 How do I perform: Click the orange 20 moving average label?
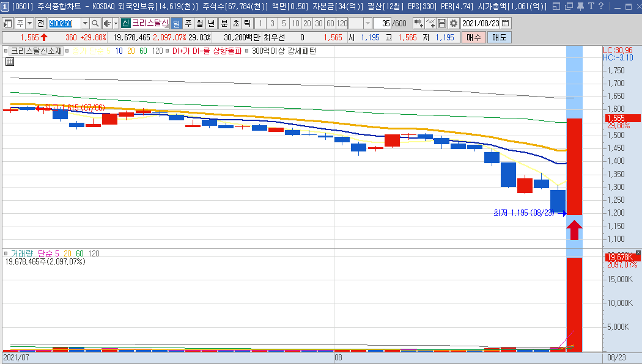pyautogui.click(x=131, y=51)
